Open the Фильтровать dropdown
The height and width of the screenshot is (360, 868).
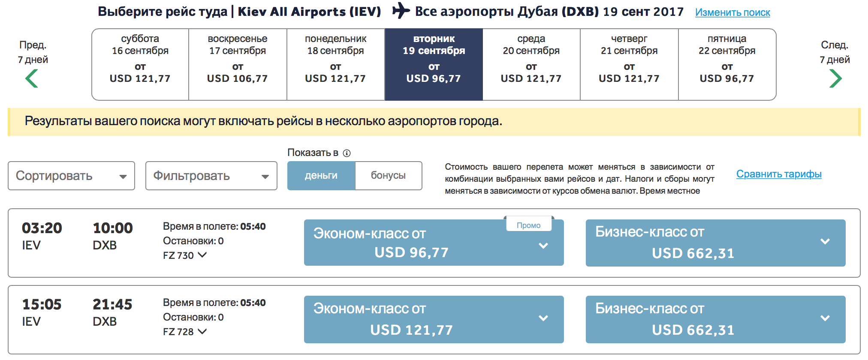coord(211,176)
